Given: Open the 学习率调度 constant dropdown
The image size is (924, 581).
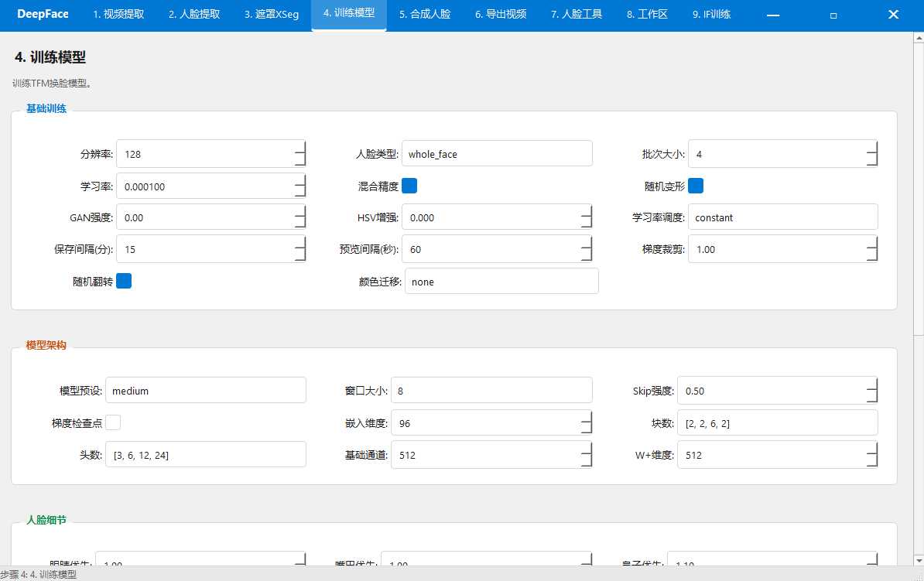Looking at the screenshot, I should pos(783,217).
